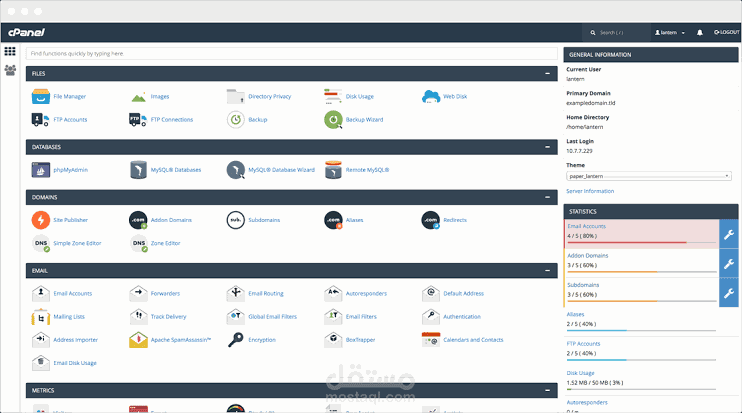Click the Autoresponders statistics link
The width and height of the screenshot is (742, 413).
point(587,402)
